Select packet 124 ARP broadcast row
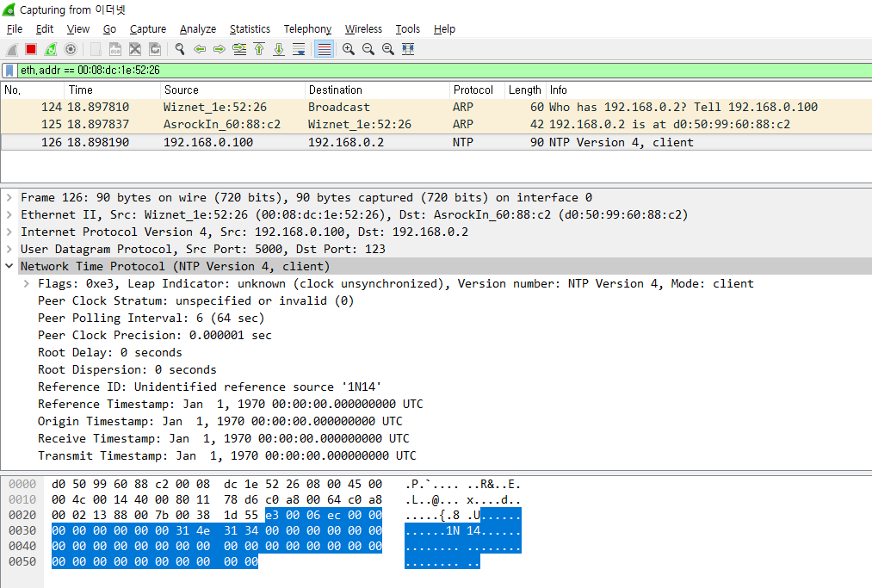Viewport: 872px width, 588px height. coord(436,107)
